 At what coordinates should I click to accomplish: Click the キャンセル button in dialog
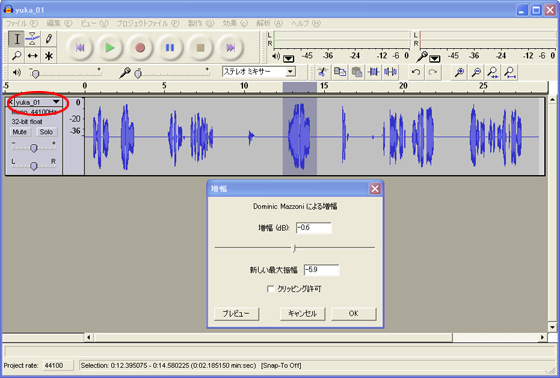pyautogui.click(x=302, y=314)
